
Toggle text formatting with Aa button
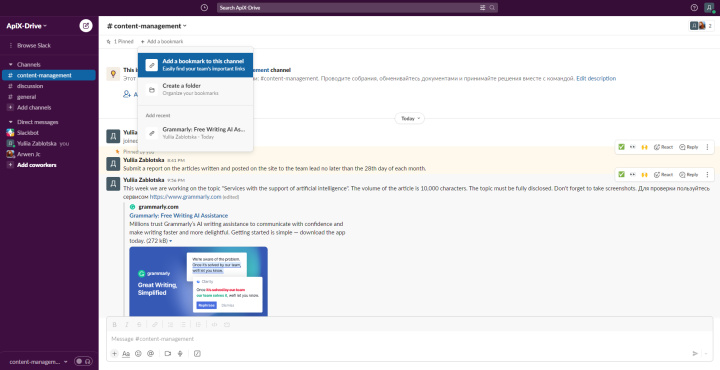click(x=126, y=353)
